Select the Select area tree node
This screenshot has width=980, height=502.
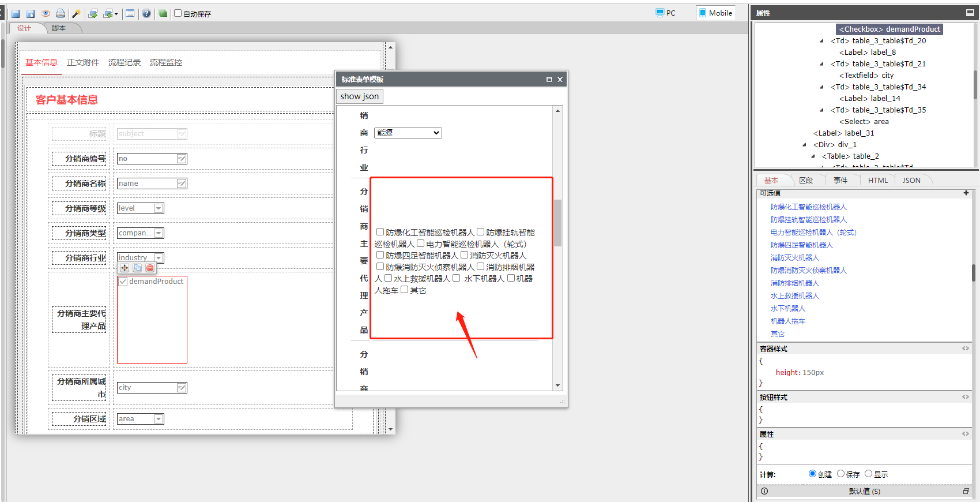(x=864, y=122)
